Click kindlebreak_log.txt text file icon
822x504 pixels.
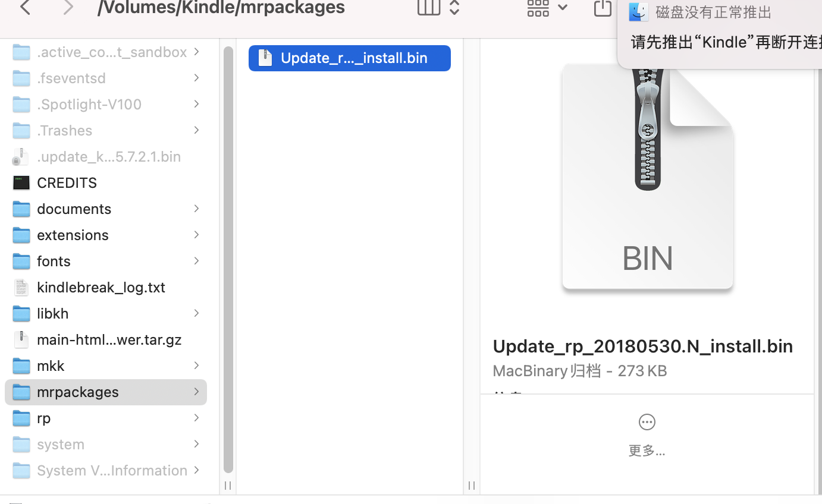(21, 287)
